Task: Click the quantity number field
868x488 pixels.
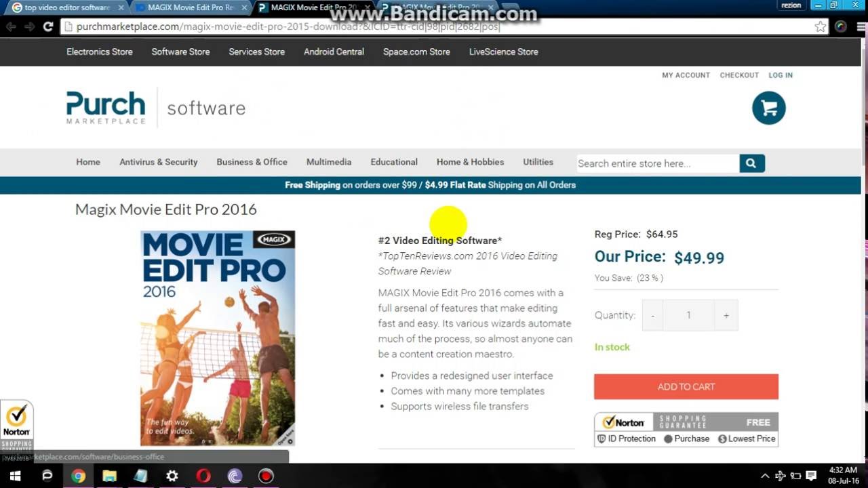Action: click(x=688, y=315)
